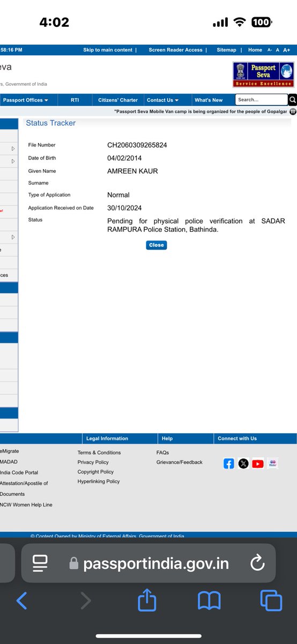
Task: Click the Legal Information footer heading
Action: tap(107, 438)
